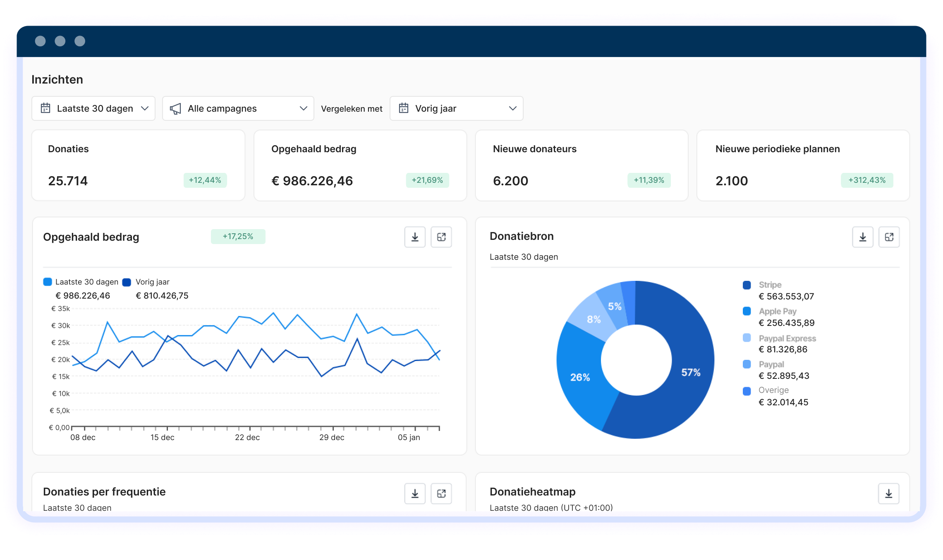943x560 pixels.
Task: Open the Laatste 30 dagen date dropdown
Action: (x=93, y=108)
